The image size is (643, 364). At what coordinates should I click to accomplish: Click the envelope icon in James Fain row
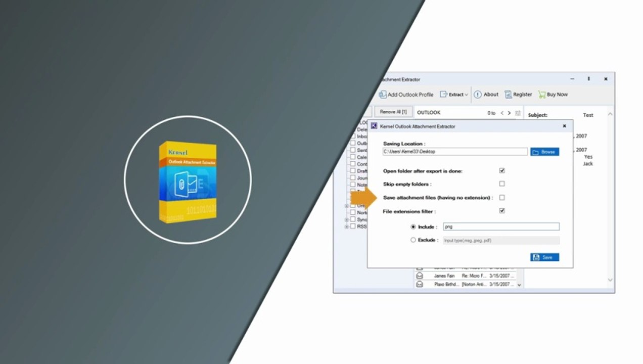pos(420,276)
